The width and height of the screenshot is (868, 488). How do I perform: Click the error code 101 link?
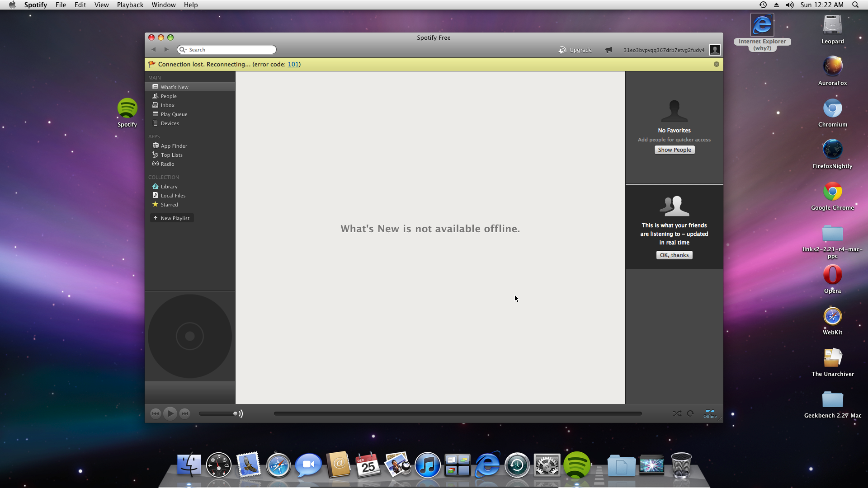click(x=293, y=64)
